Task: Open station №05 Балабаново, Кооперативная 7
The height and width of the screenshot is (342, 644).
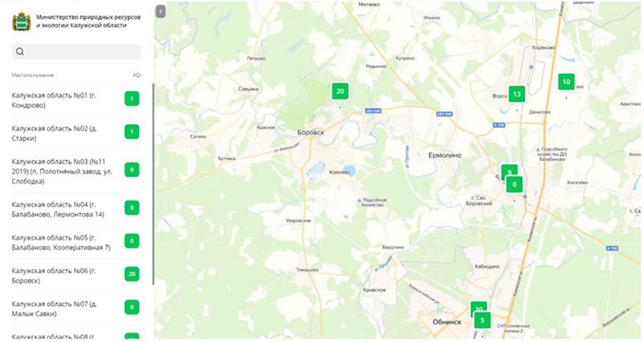Action: coord(76,243)
